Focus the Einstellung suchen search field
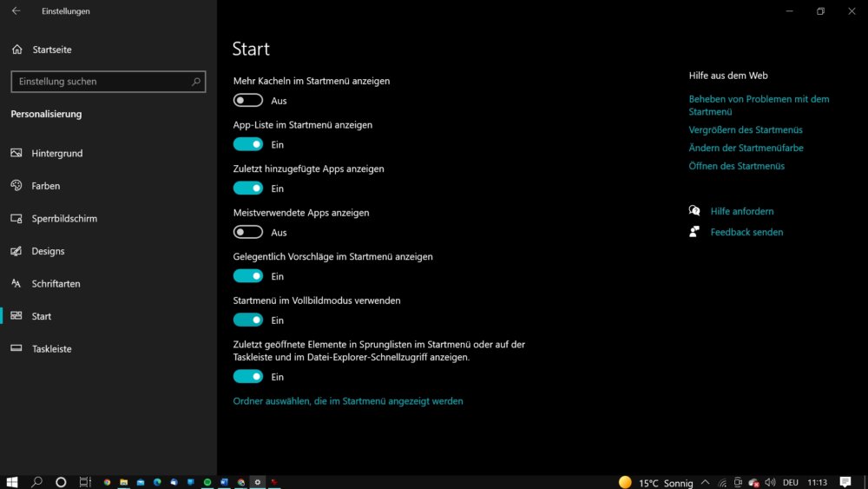 click(x=108, y=82)
